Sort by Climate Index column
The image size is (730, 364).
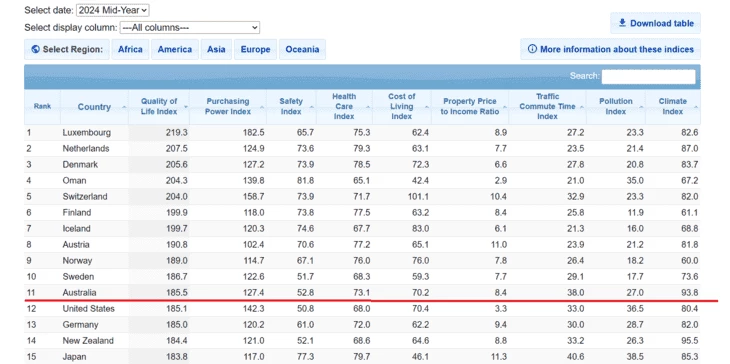click(x=672, y=107)
